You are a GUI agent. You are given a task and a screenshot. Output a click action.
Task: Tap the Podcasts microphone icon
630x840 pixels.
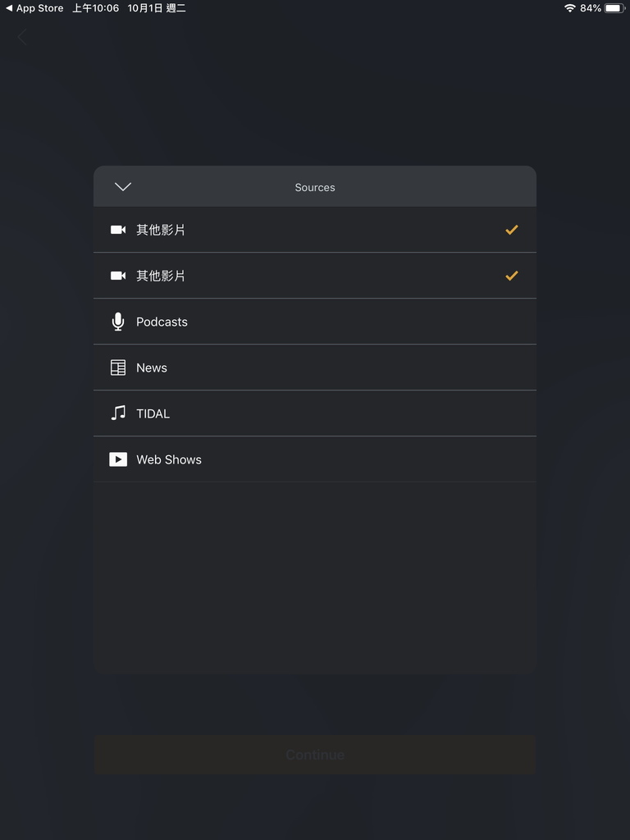tap(118, 322)
